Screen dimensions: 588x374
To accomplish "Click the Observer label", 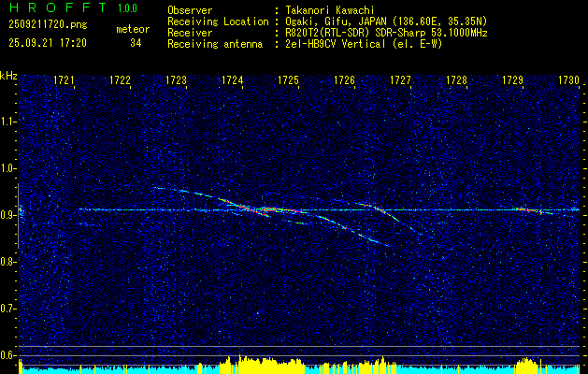I will coord(190,10).
